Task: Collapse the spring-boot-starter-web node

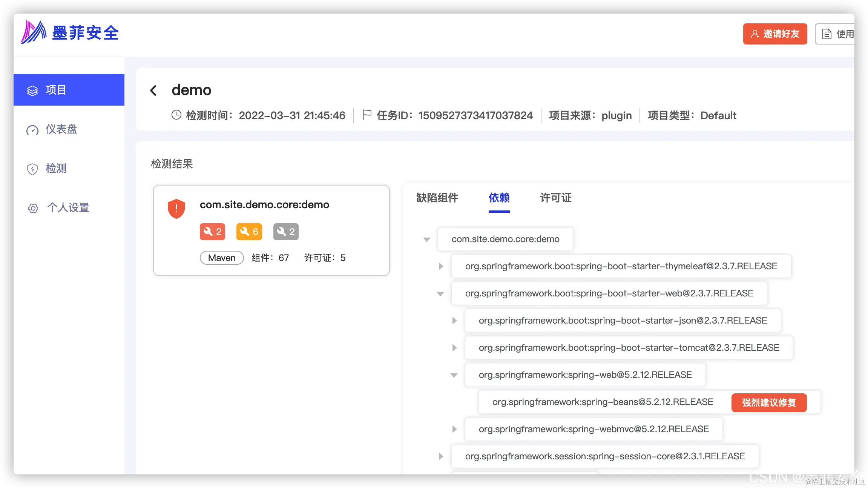Action: [440, 294]
